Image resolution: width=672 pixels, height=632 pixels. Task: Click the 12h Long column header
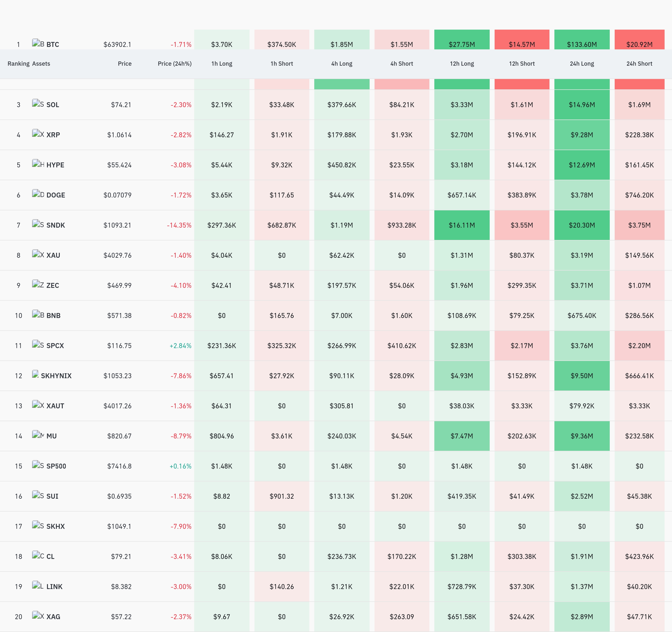462,63
